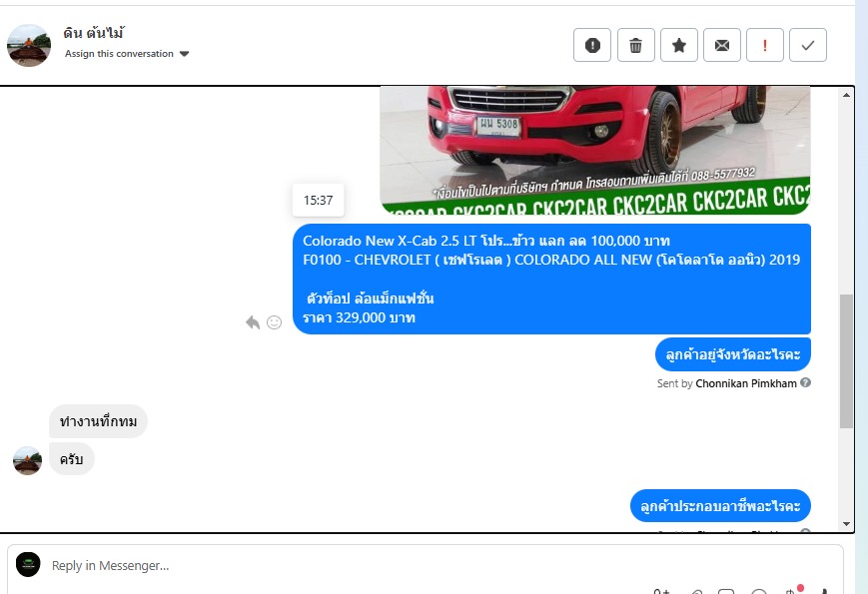Click the chat scrollbar thumb
This screenshot has height=594, width=868.
coord(846,361)
